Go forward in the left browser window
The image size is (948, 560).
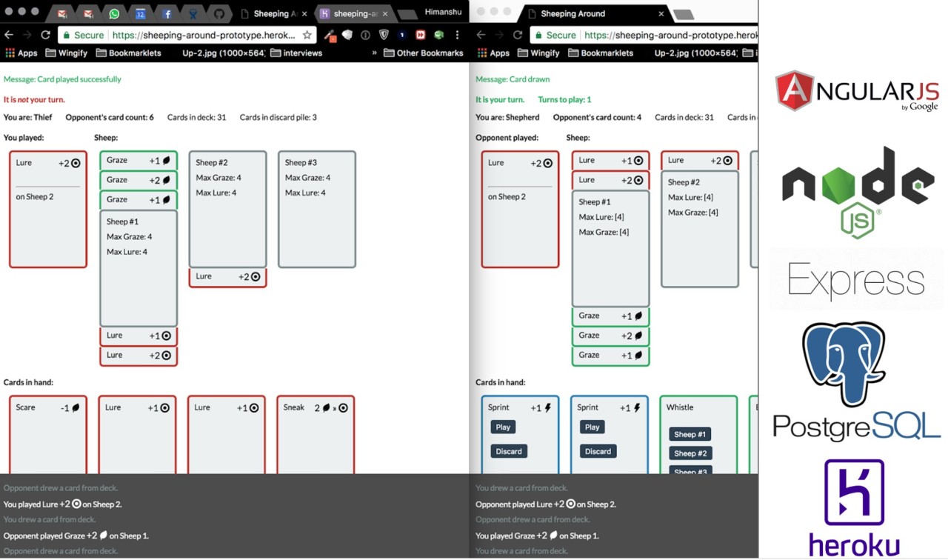27,35
